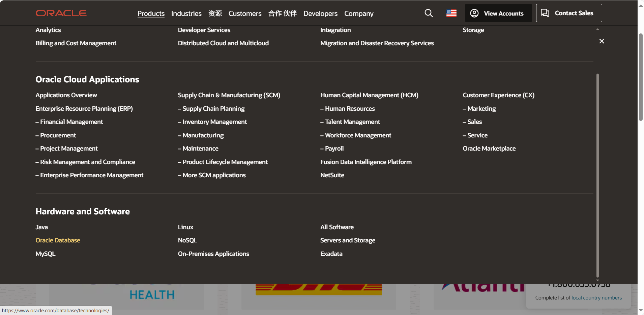Open the Linux link
This screenshot has height=315, width=644.
(186, 227)
